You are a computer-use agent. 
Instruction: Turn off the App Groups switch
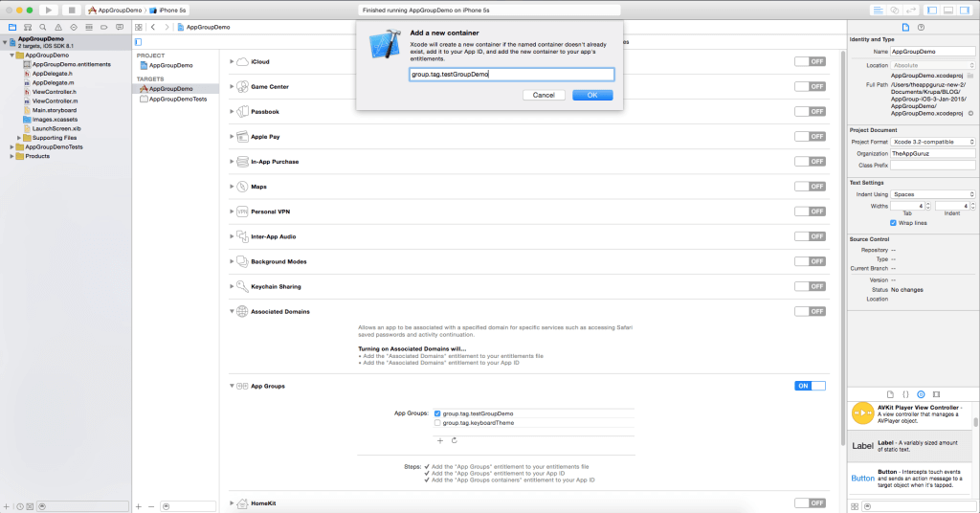pos(810,386)
